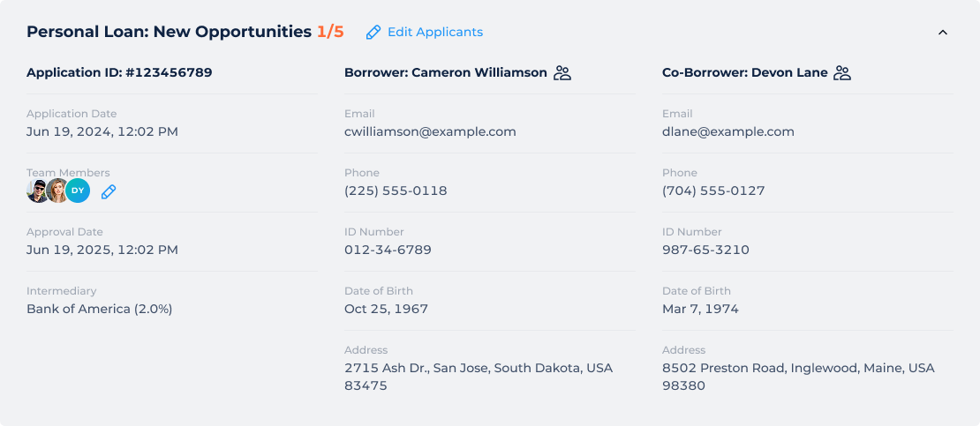Click the Bank of America (2.0%) intermediary

(100, 310)
